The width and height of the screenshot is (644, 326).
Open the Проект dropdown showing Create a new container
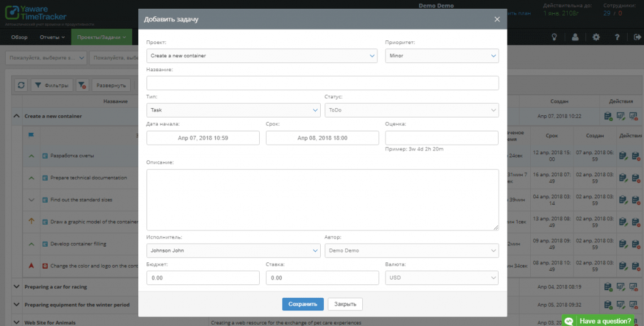coord(262,55)
